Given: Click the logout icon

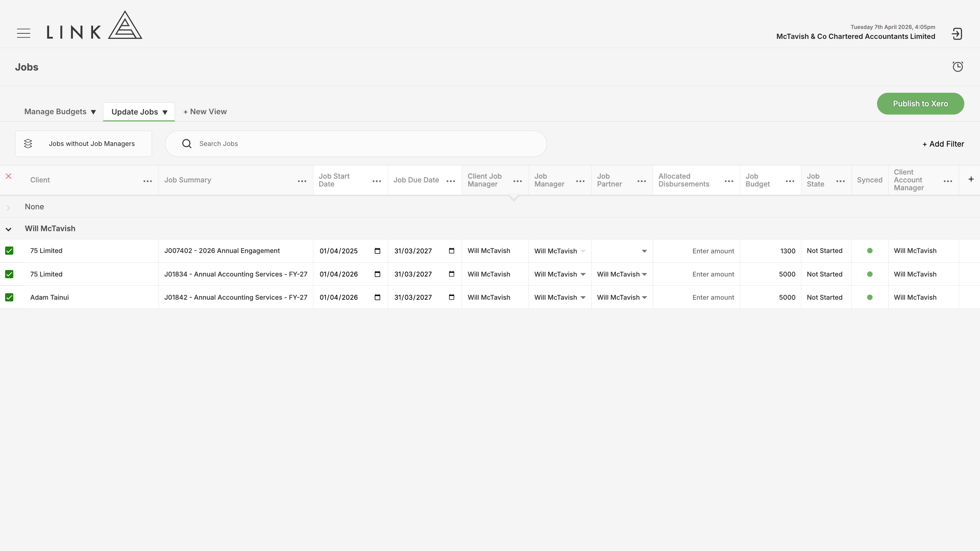Looking at the screenshot, I should tap(957, 34).
